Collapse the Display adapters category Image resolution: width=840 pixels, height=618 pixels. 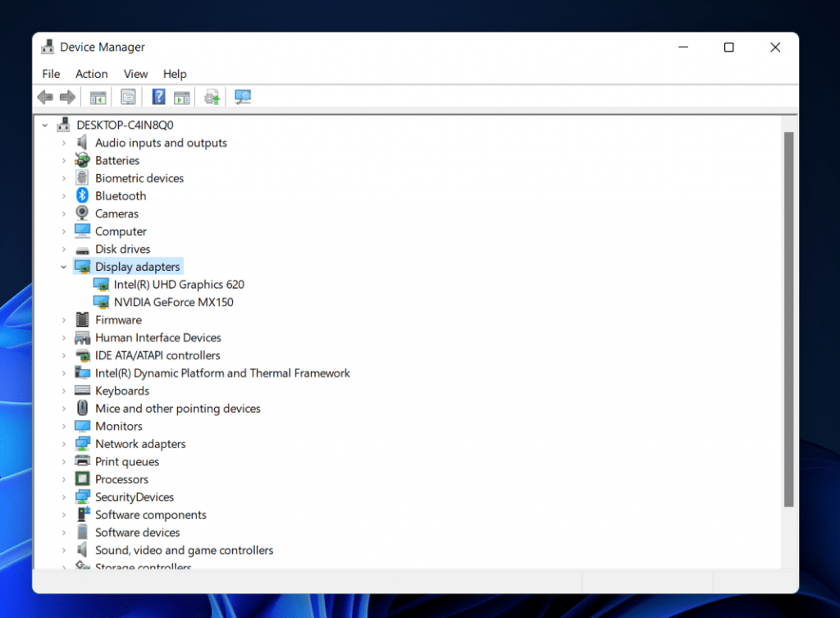(63, 267)
